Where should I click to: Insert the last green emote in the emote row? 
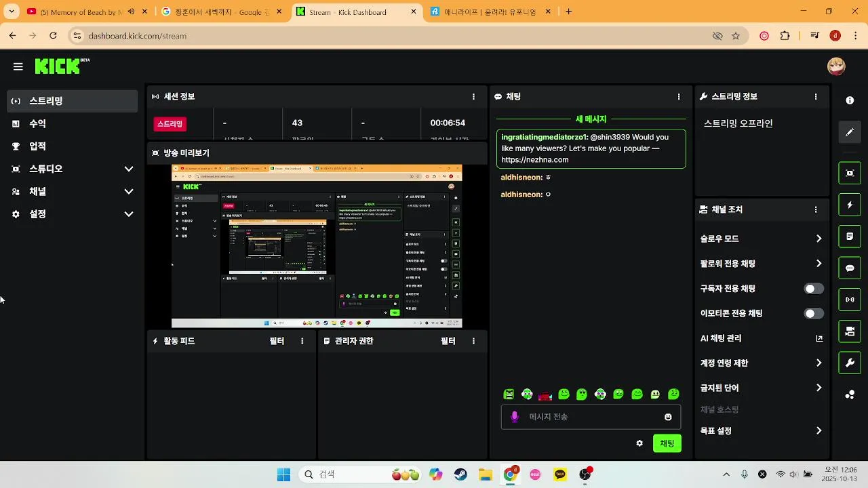pos(673,394)
